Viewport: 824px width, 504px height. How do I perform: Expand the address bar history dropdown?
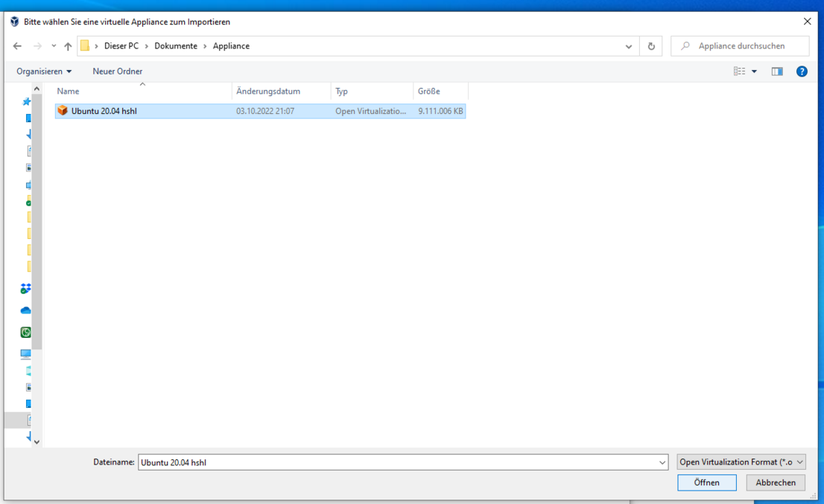pos(629,46)
